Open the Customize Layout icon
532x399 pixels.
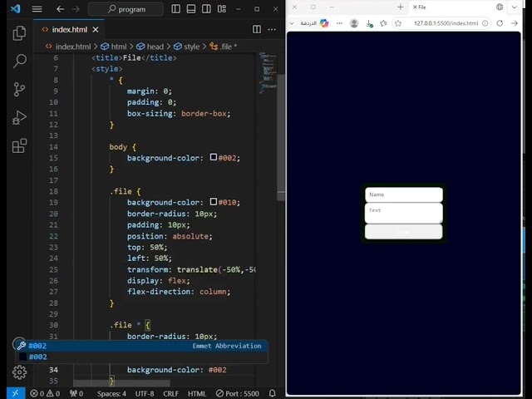click(x=222, y=9)
